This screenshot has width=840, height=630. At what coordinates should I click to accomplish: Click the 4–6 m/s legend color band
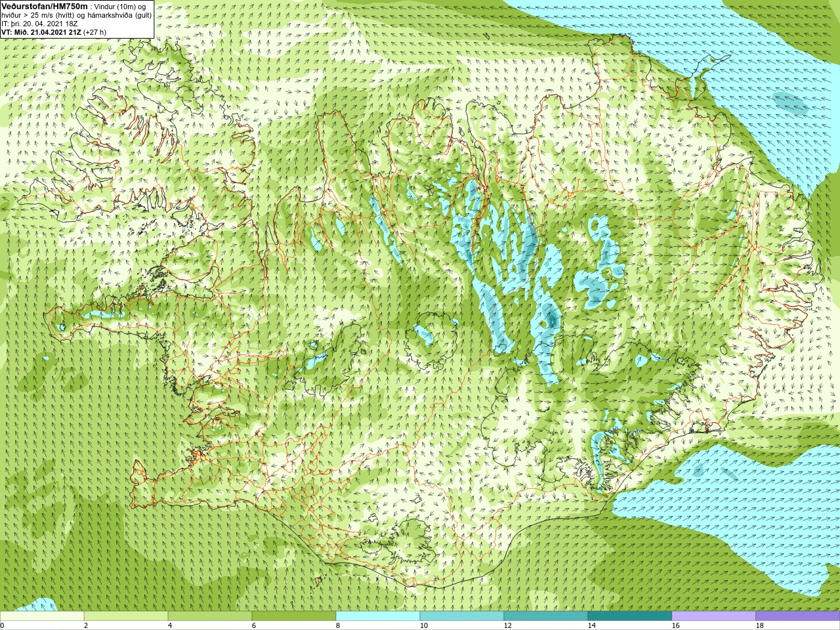pyautogui.click(x=210, y=616)
